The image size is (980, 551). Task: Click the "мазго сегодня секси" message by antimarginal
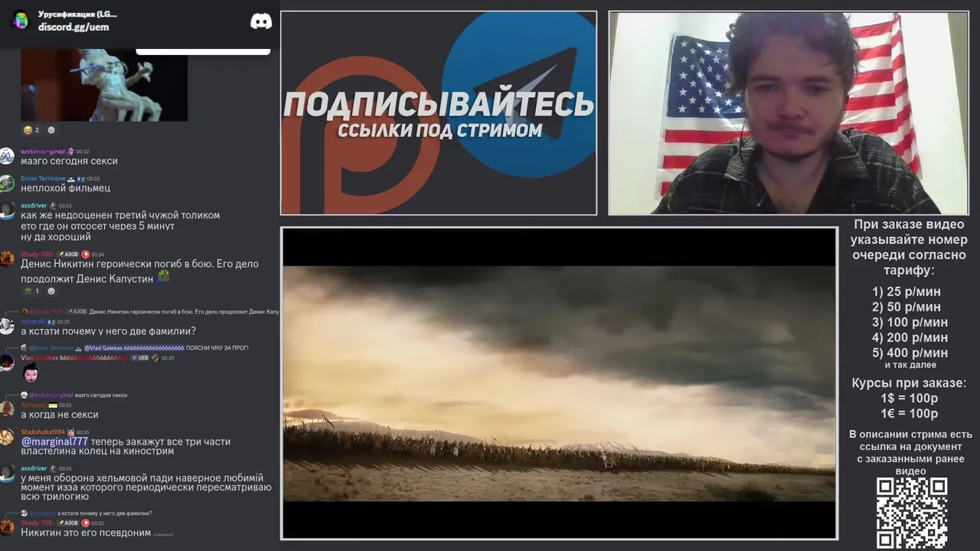click(70, 161)
